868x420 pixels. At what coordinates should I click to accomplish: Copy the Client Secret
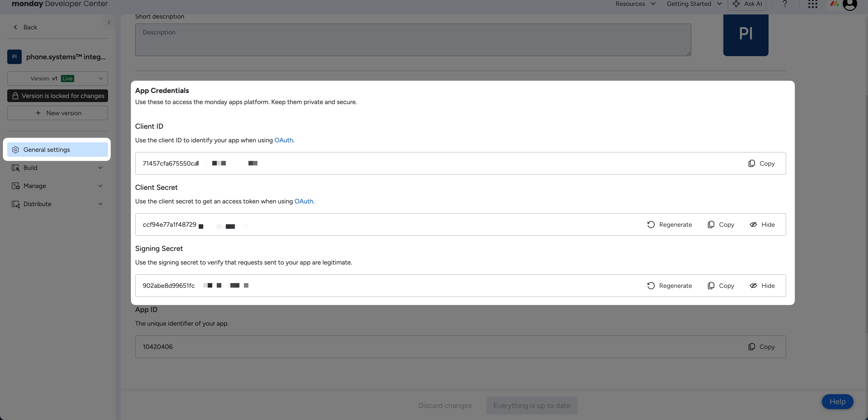[721, 225]
